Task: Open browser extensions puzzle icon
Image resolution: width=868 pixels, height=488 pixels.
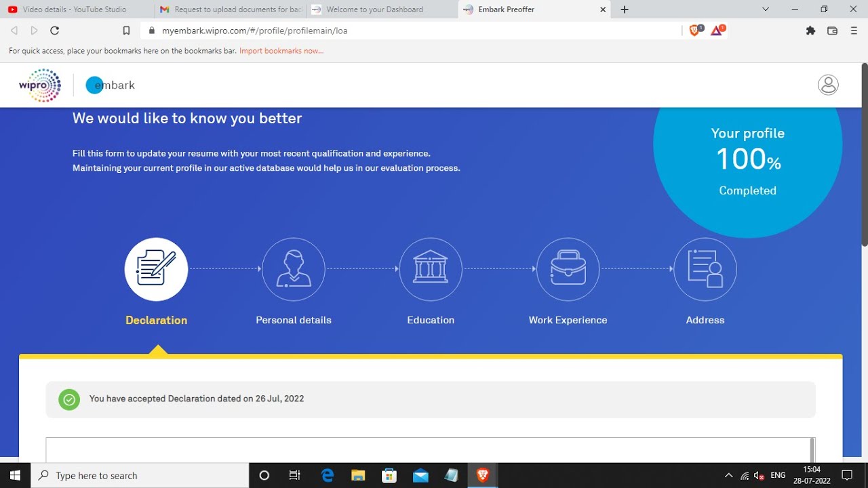Action: point(810,30)
